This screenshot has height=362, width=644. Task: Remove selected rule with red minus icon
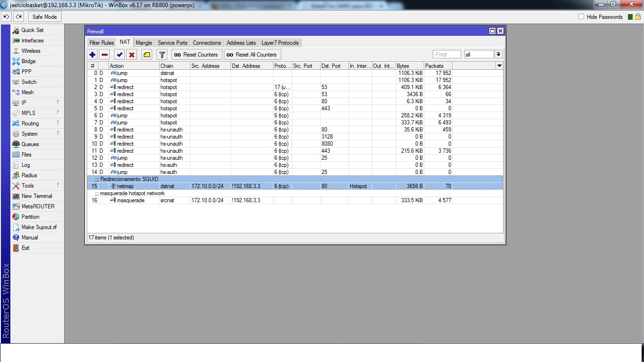(x=105, y=55)
